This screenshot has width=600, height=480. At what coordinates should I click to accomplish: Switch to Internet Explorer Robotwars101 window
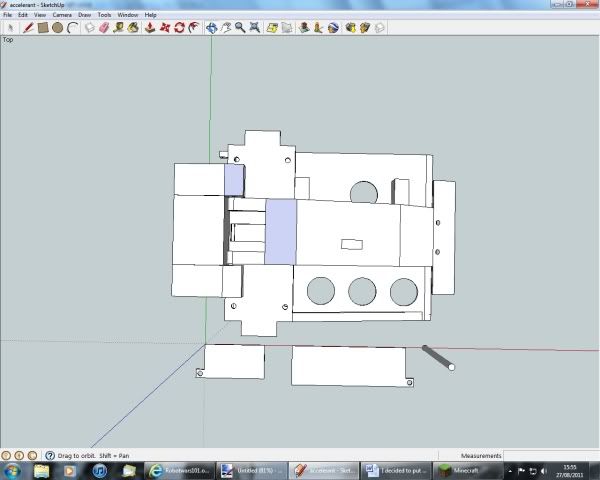pyautogui.click(x=179, y=471)
